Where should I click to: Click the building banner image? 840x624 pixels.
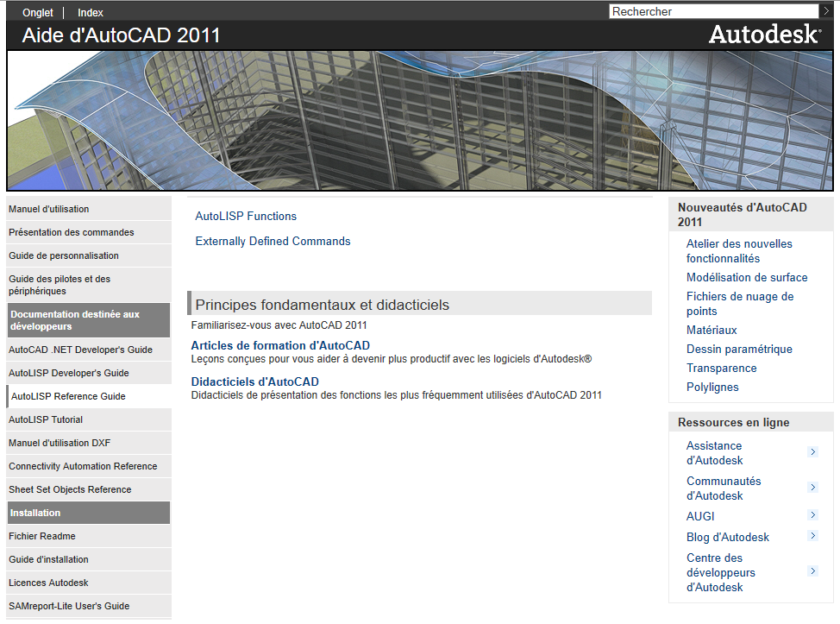420,121
